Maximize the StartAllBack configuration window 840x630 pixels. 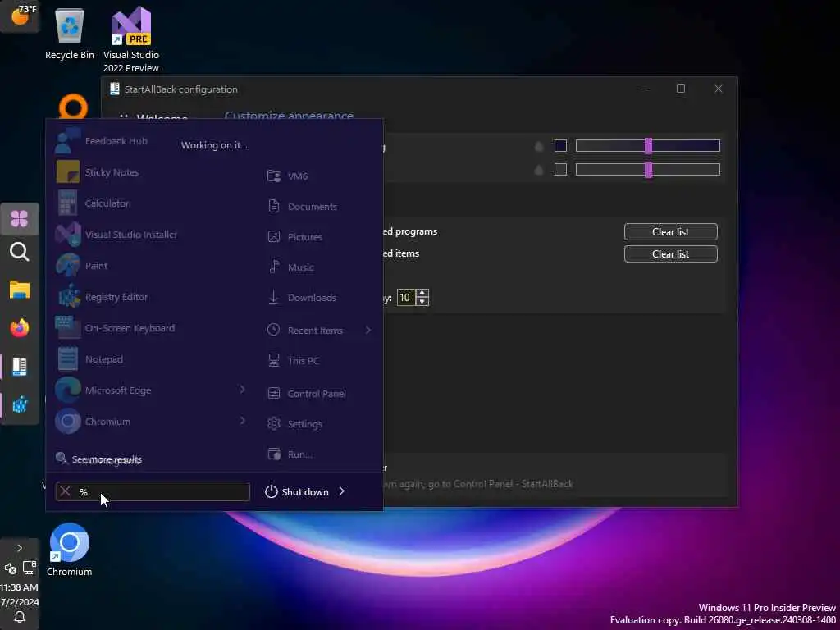point(681,89)
